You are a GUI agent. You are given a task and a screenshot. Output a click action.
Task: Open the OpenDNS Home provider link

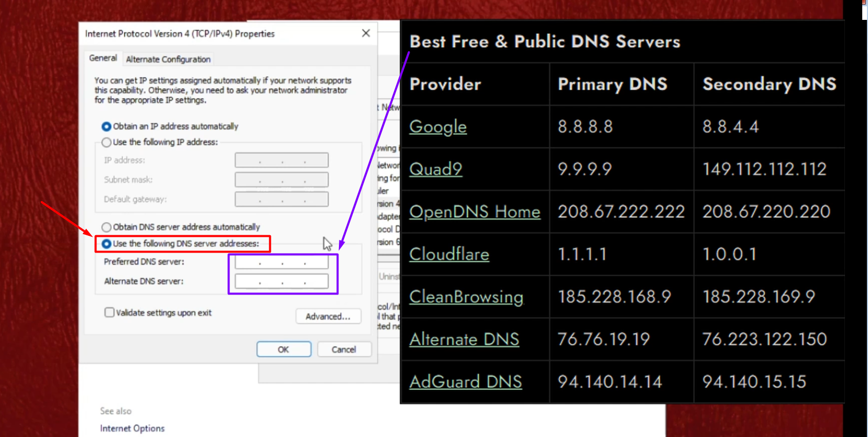(x=475, y=212)
